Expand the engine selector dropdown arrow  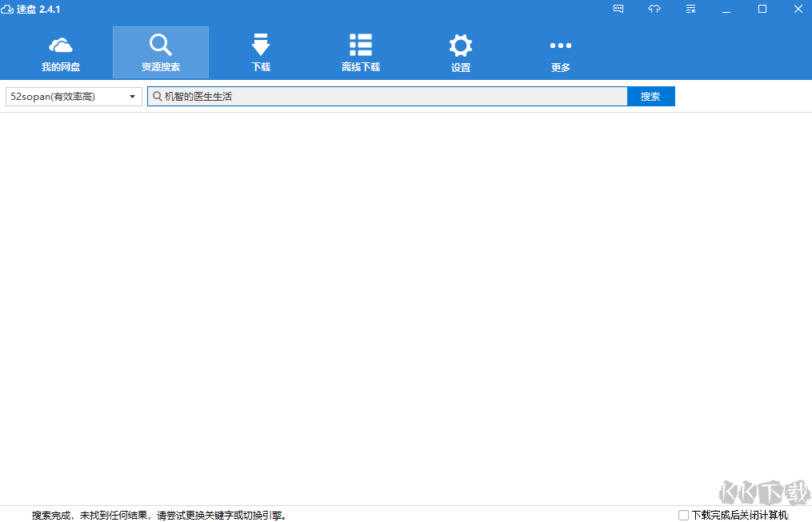click(x=132, y=96)
